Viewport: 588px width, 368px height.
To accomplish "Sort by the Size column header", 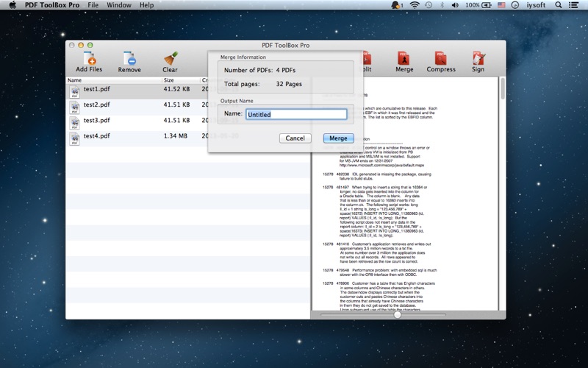I will (181, 80).
